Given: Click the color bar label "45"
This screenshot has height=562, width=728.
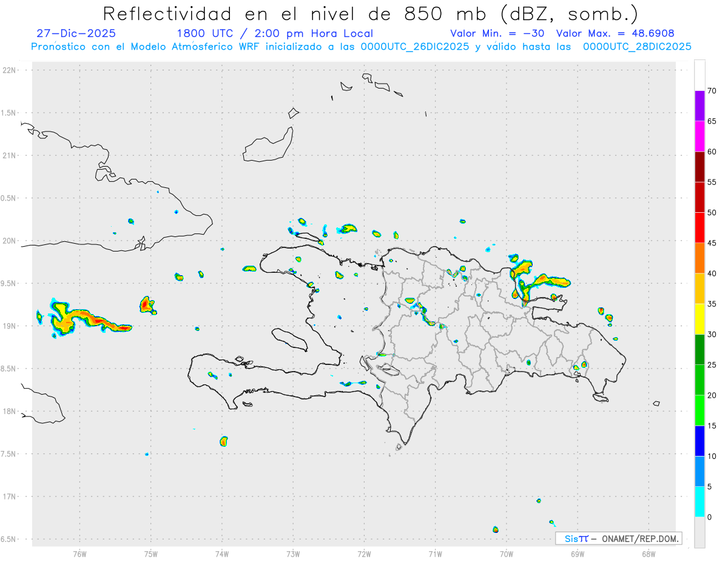Looking at the screenshot, I should 712,243.
